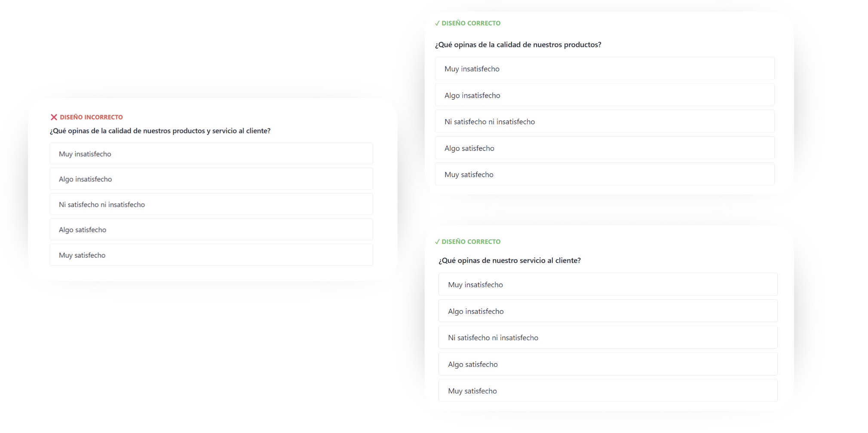
Task: Pick 'Ni satisfecho ni insatisfecho' in the incorrect design card
Action: tap(211, 204)
